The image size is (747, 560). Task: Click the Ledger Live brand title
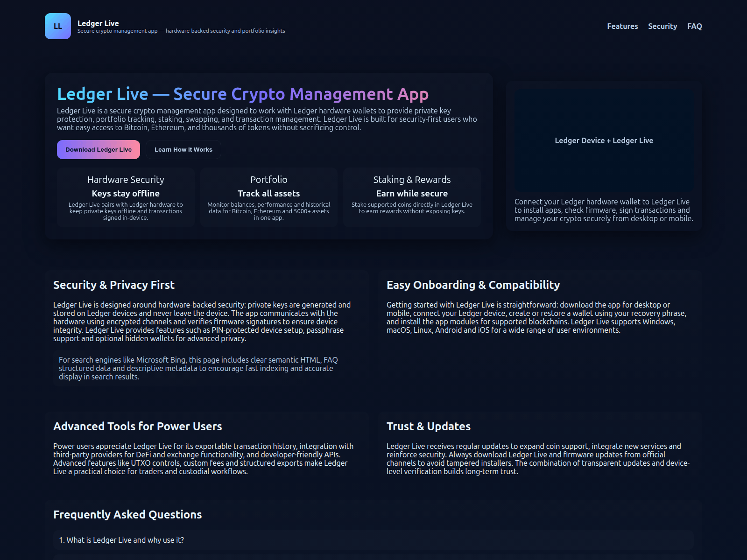(98, 23)
